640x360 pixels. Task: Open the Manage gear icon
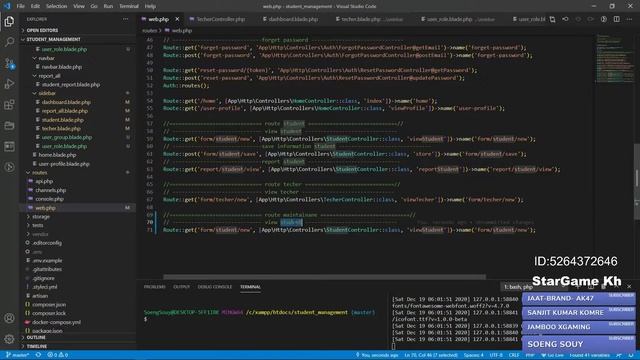[9, 339]
